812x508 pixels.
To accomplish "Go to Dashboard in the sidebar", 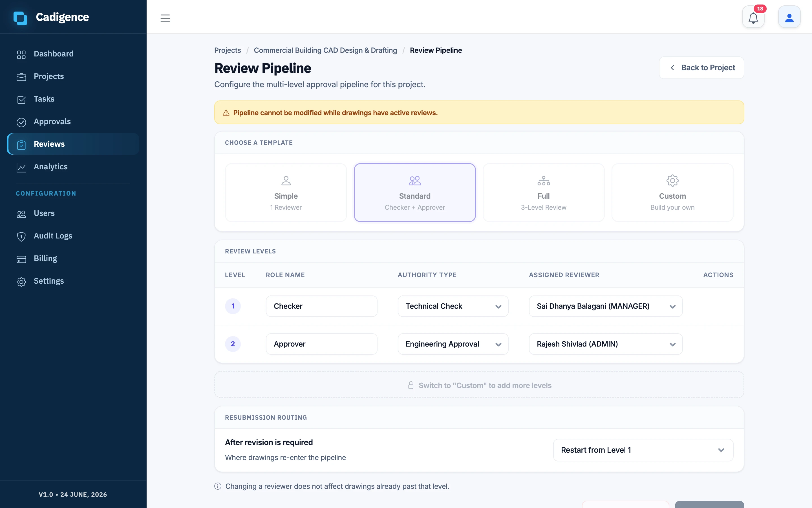I will pyautogui.click(x=73, y=54).
